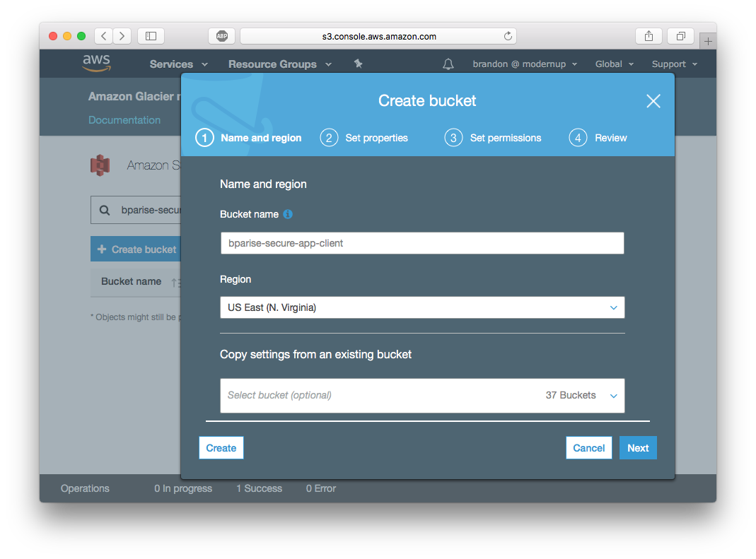This screenshot has height=559, width=756.
Task: Close the Create bucket dialog with X
Action: (x=653, y=101)
